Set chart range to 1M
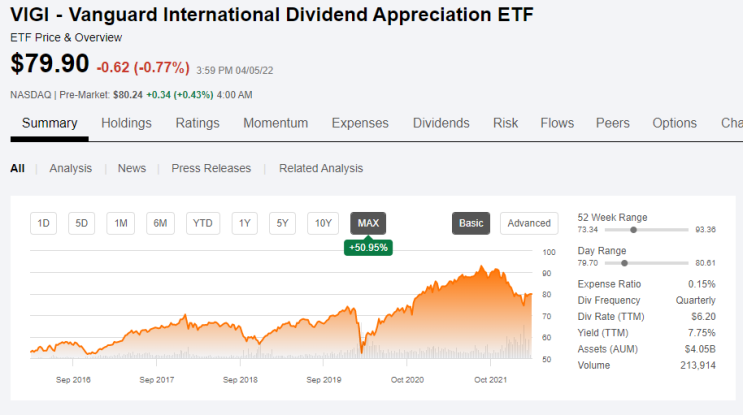This screenshot has height=415, width=743. [121, 223]
